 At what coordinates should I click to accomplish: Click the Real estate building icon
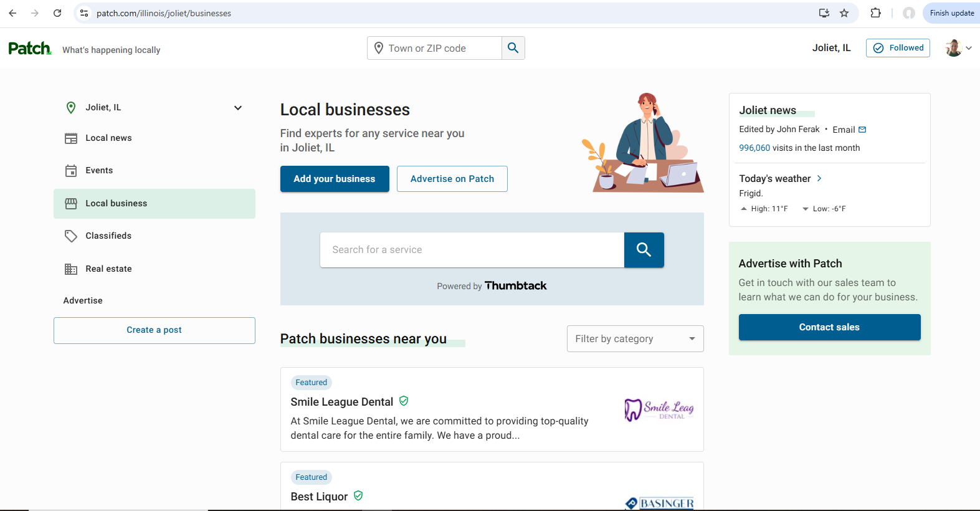[x=71, y=269]
